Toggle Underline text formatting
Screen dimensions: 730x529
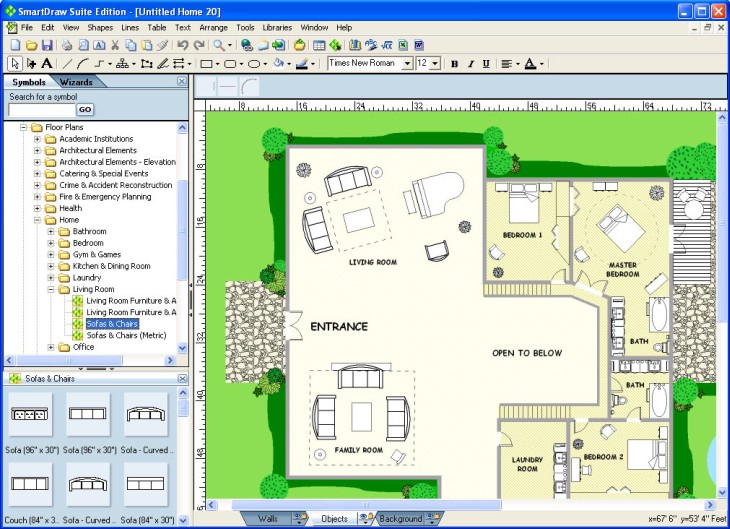[486, 63]
